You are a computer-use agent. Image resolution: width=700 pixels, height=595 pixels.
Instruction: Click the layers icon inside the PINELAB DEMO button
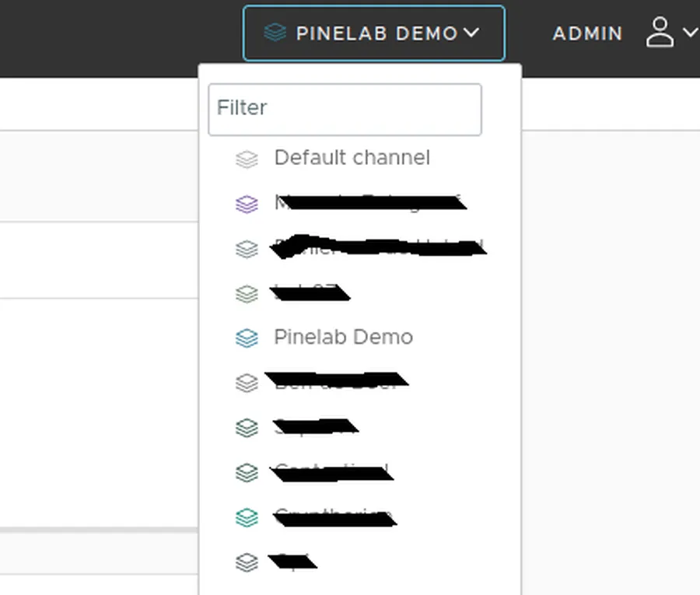click(275, 33)
